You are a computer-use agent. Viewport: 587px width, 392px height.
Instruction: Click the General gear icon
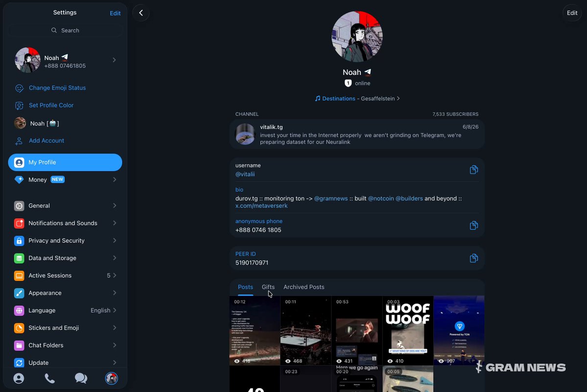19,206
